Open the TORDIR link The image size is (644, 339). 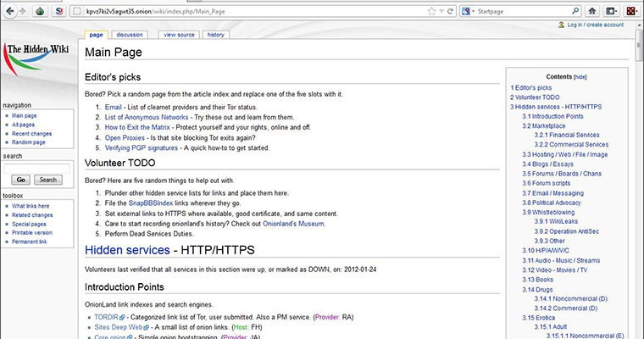click(x=106, y=317)
